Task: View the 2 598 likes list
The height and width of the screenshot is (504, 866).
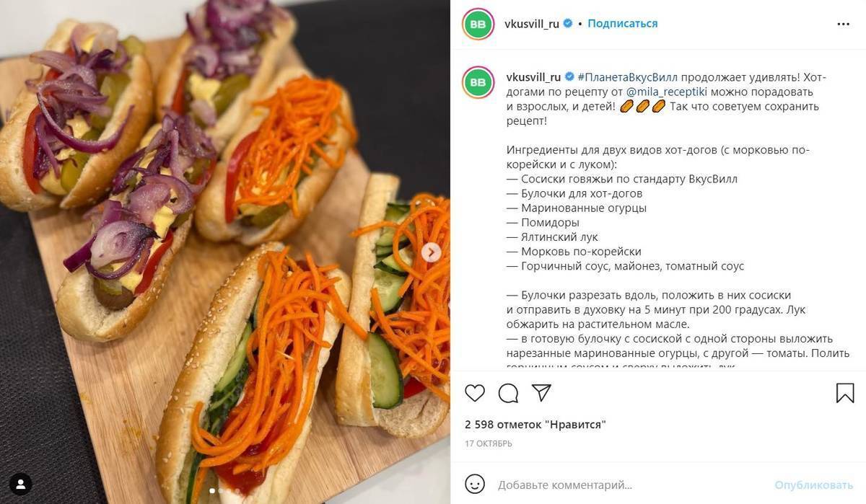Action: 535,425
